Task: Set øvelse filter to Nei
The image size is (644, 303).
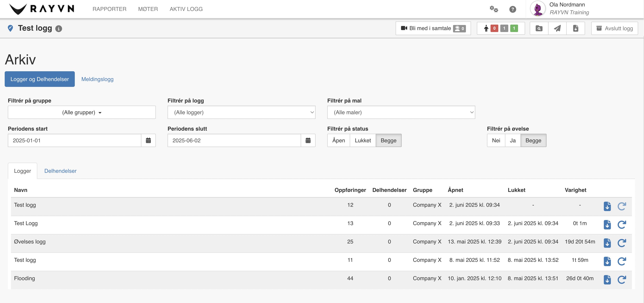Action: coord(496,141)
